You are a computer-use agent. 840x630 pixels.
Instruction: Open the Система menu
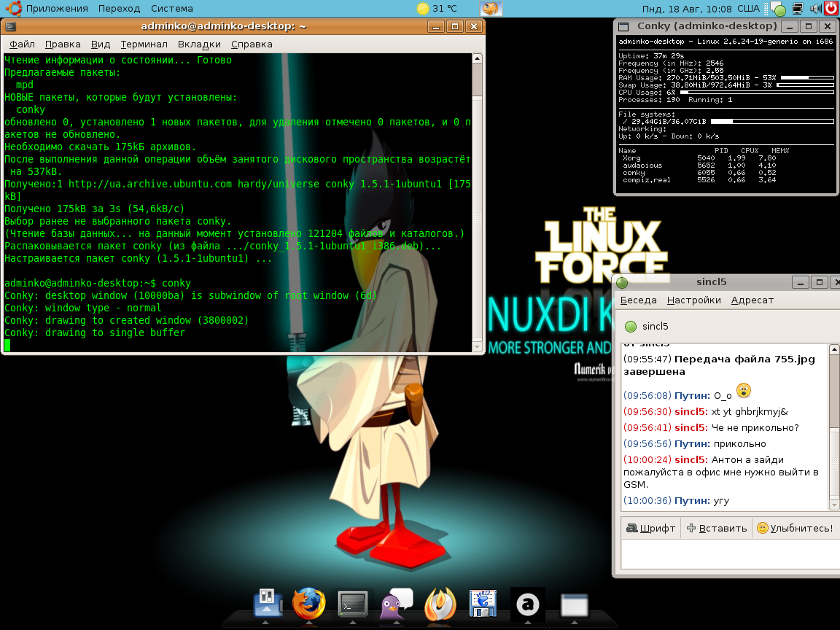171,9
